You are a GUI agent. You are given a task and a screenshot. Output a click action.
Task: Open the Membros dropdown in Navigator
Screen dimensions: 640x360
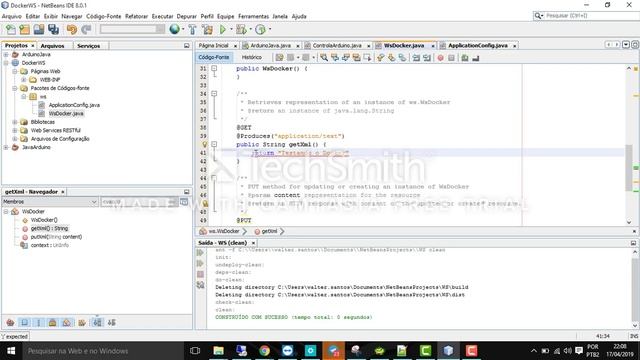pyautogui.click(x=50, y=202)
